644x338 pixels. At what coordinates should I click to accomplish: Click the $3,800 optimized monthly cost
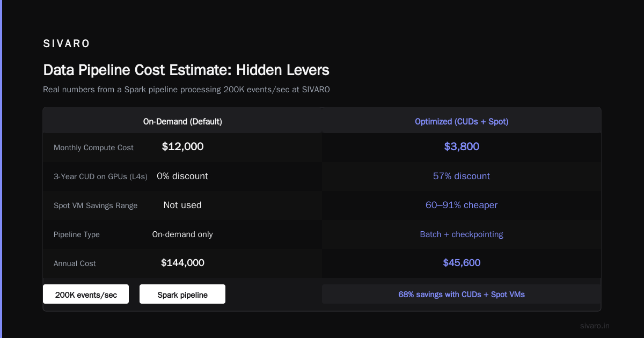(462, 146)
